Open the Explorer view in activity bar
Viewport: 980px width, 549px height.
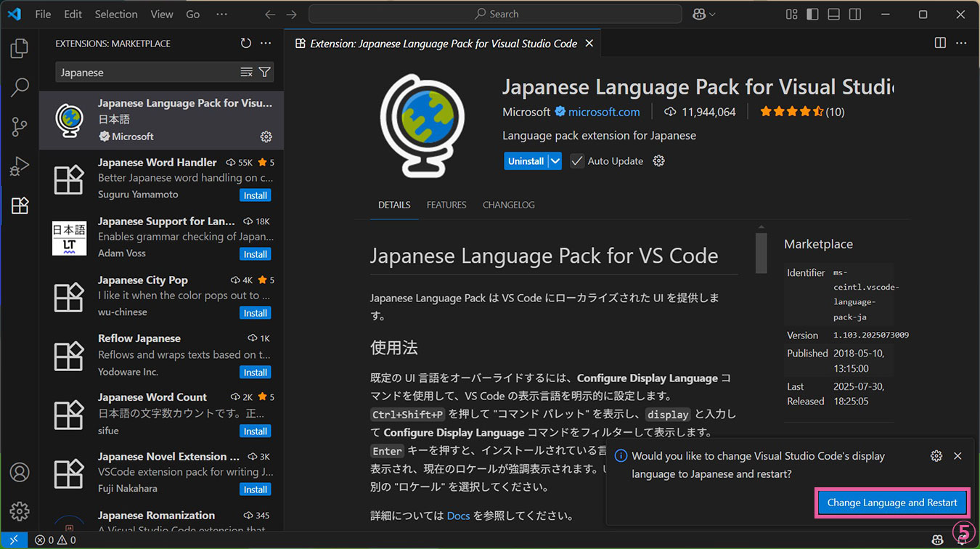pyautogui.click(x=20, y=49)
